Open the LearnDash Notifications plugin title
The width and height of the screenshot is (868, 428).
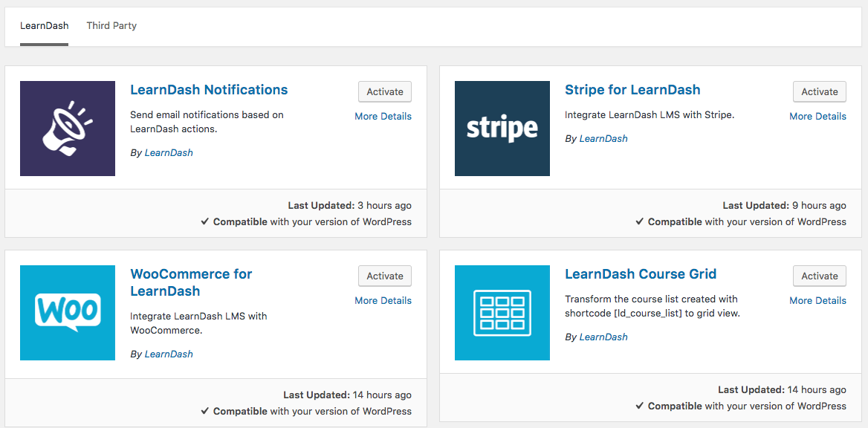209,89
